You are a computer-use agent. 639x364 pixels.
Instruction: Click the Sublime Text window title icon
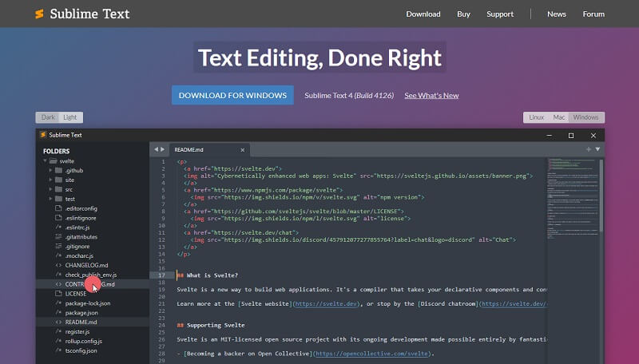click(x=43, y=134)
